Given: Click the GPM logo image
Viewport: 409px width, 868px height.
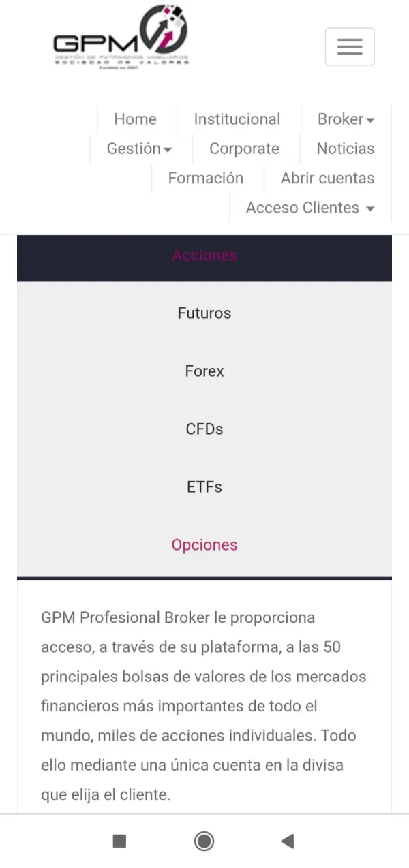Looking at the screenshot, I should [121, 37].
